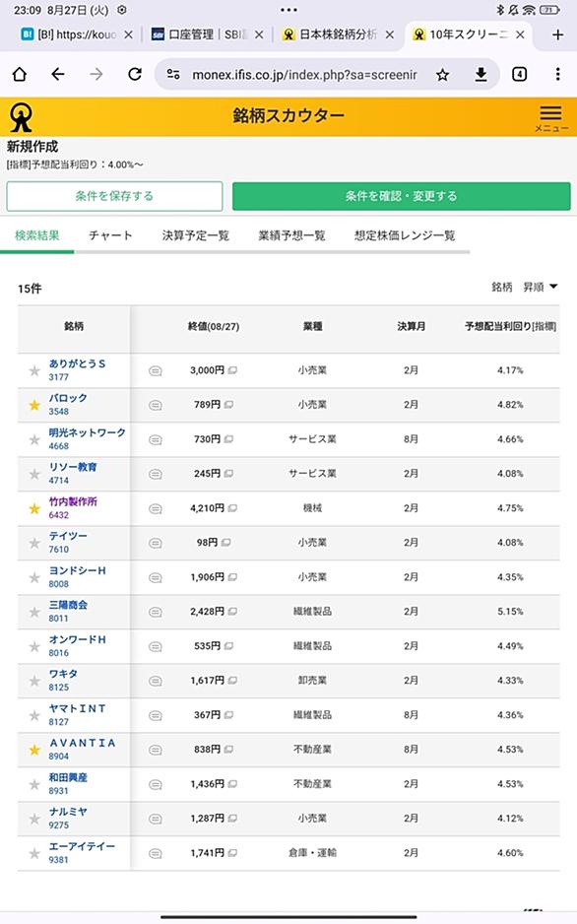Open site settings icon in address bar

pos(173,74)
